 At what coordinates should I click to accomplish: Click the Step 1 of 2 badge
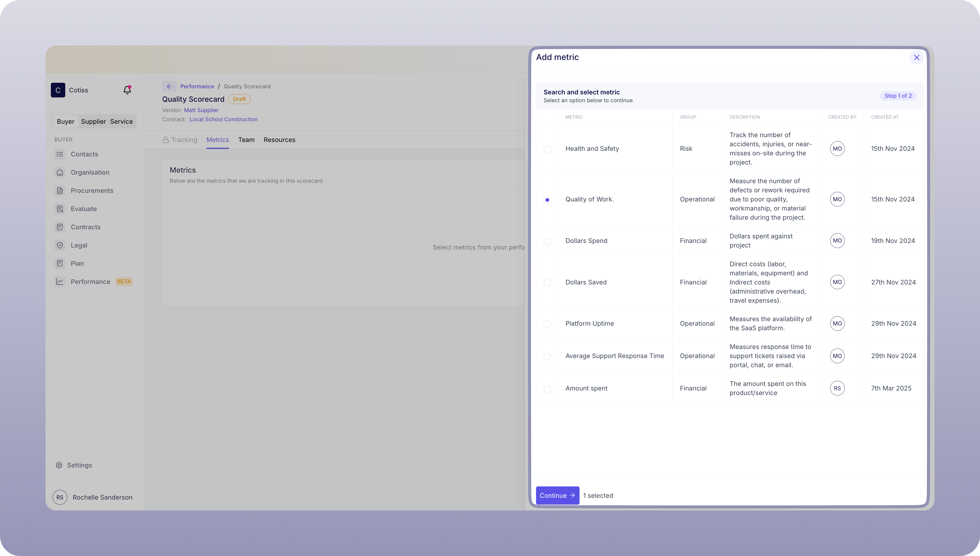click(898, 96)
